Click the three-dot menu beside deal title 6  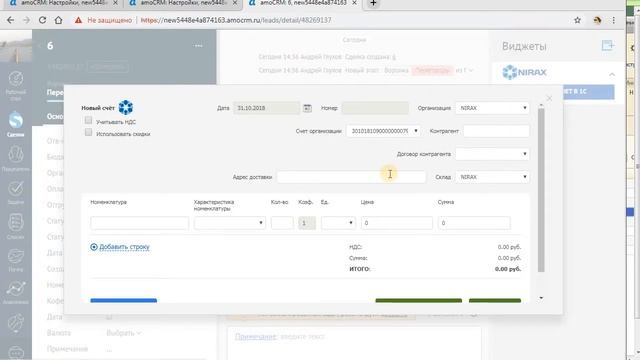point(198,46)
